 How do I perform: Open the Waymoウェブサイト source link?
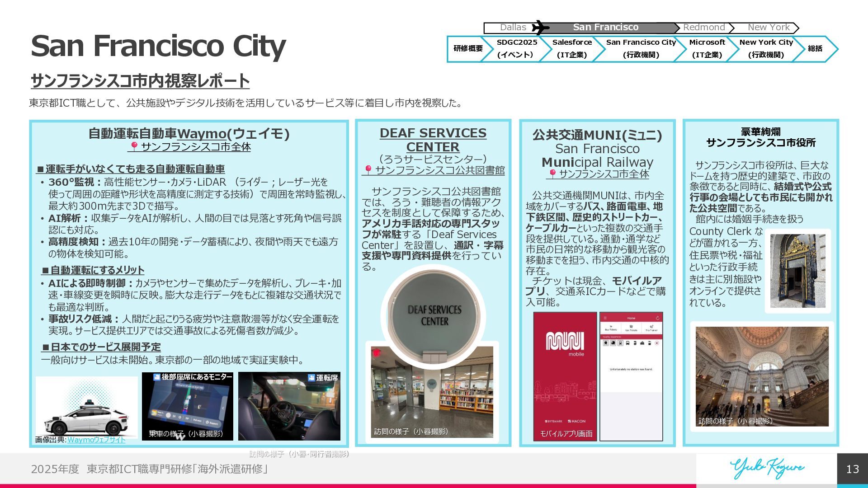coord(96,440)
